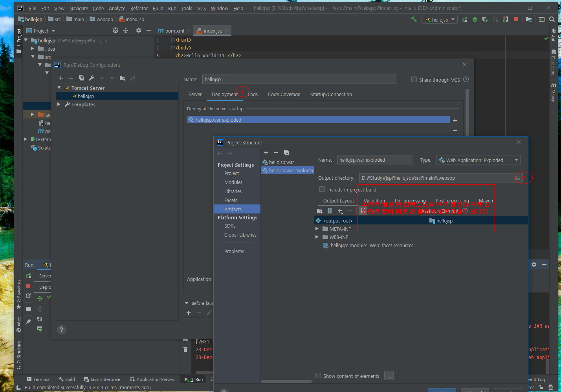The image size is (561, 392).
Task: Open the Refactor menu
Action: [x=139, y=8]
